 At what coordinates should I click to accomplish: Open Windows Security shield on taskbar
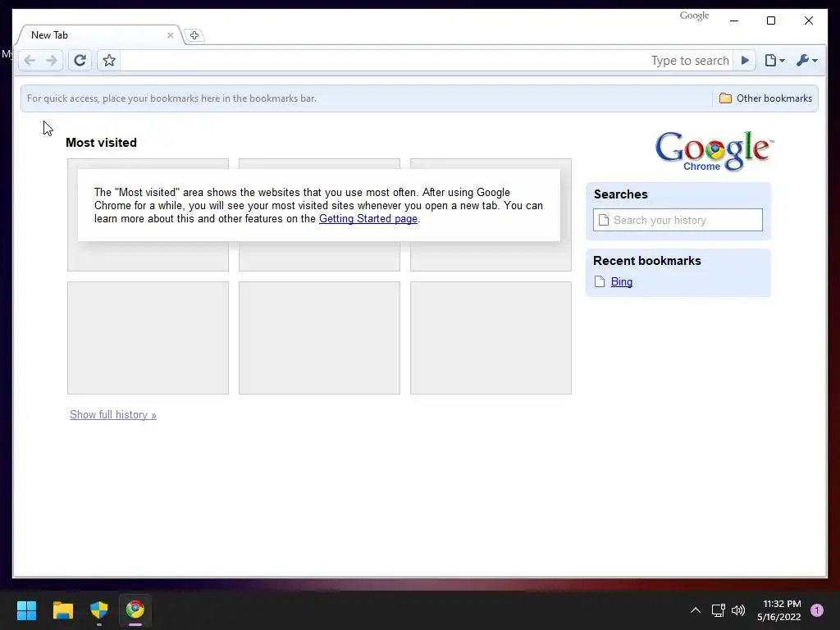pyautogui.click(x=99, y=610)
